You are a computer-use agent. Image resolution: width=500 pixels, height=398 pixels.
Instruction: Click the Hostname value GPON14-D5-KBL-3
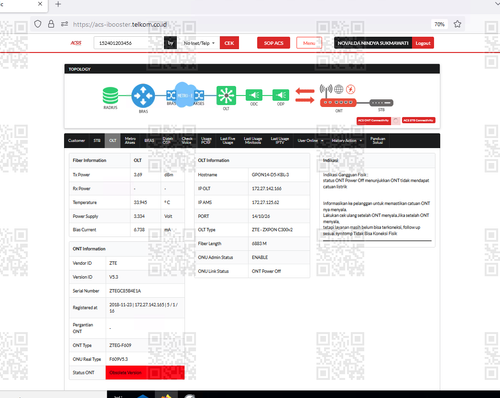click(x=270, y=175)
